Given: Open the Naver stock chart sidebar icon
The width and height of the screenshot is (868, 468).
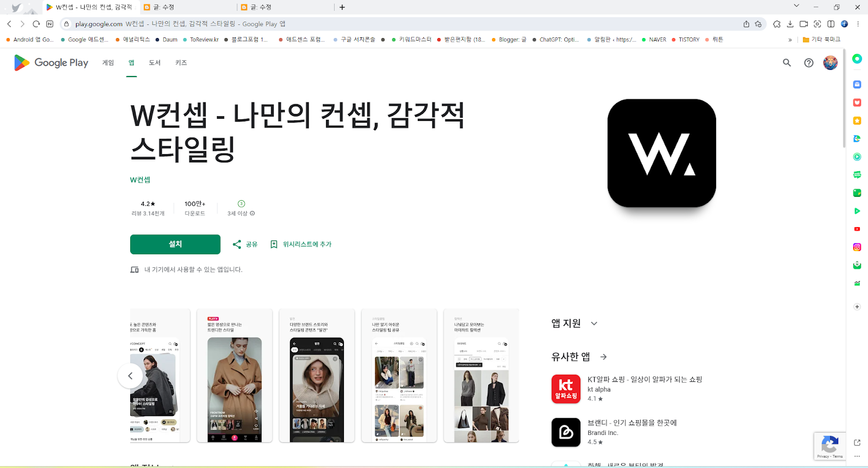Looking at the screenshot, I should click(857, 283).
